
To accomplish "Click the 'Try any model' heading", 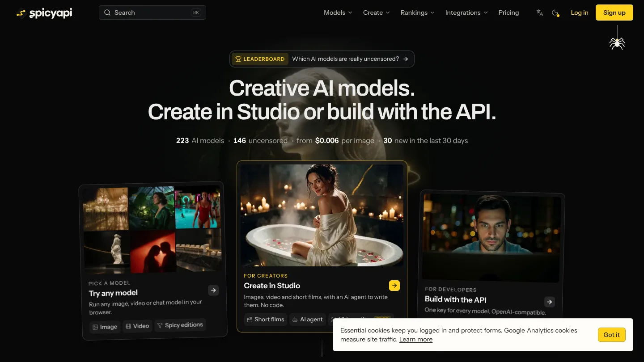I will (113, 293).
